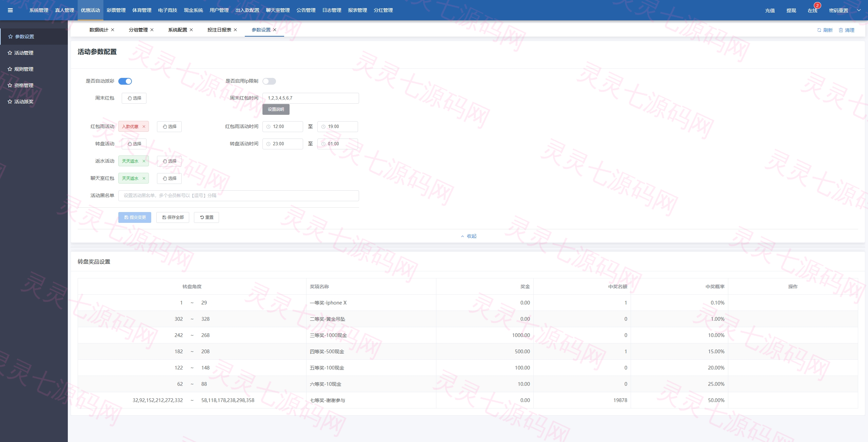Open 红包雨活动 end time picker 19:00

[338, 127]
